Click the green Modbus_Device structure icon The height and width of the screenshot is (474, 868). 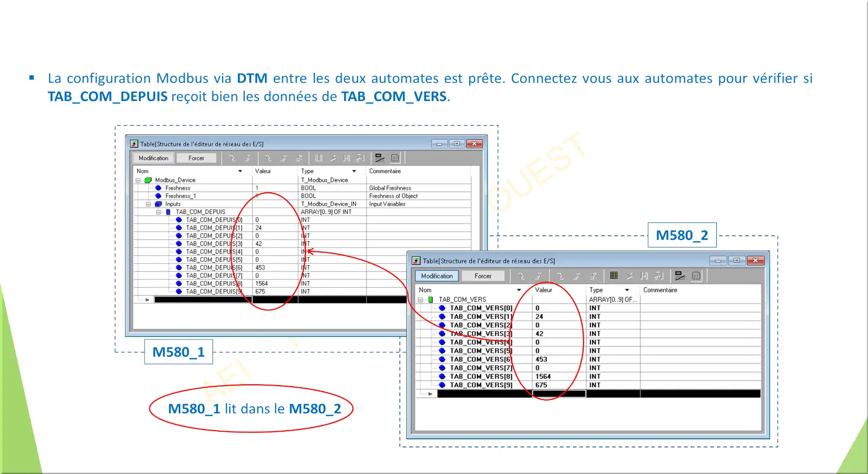149,180
